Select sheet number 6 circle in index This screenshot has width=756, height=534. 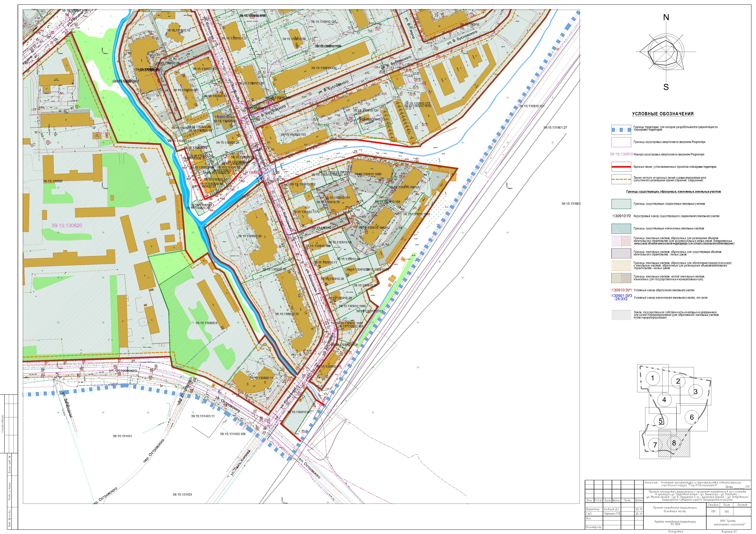pos(691,417)
